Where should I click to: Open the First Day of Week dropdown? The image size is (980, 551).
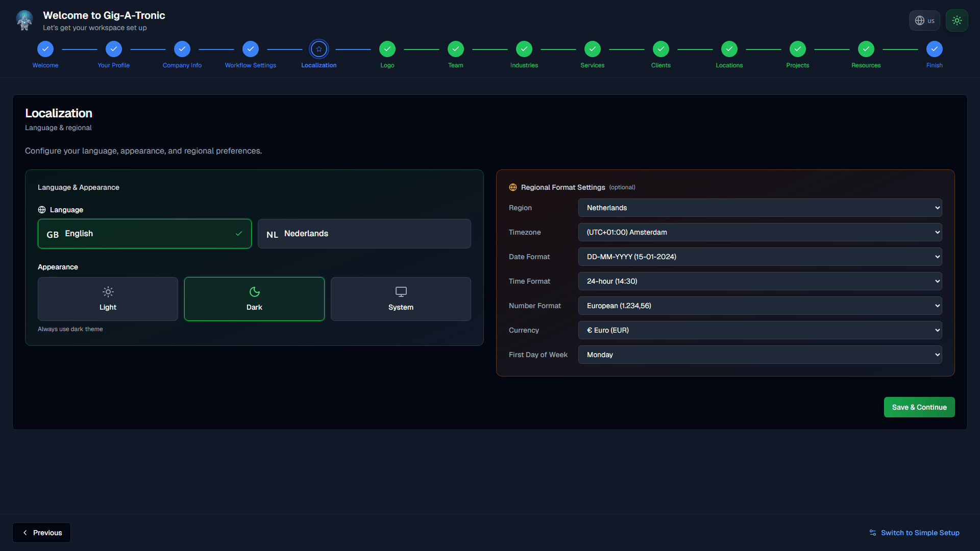point(760,355)
